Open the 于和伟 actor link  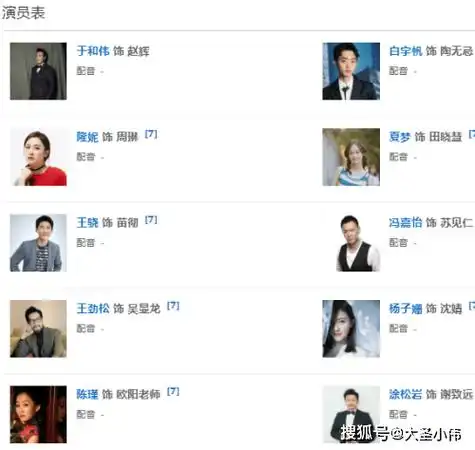(93, 51)
